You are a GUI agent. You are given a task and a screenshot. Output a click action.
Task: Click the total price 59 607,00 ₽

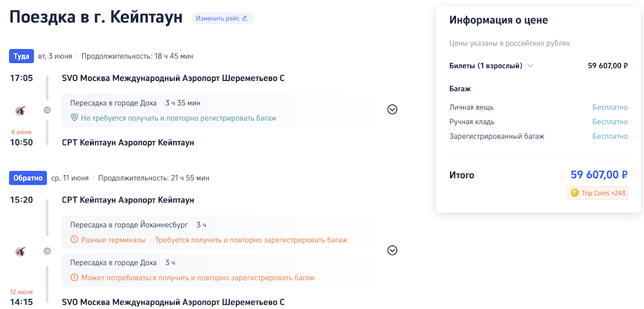[x=598, y=175]
